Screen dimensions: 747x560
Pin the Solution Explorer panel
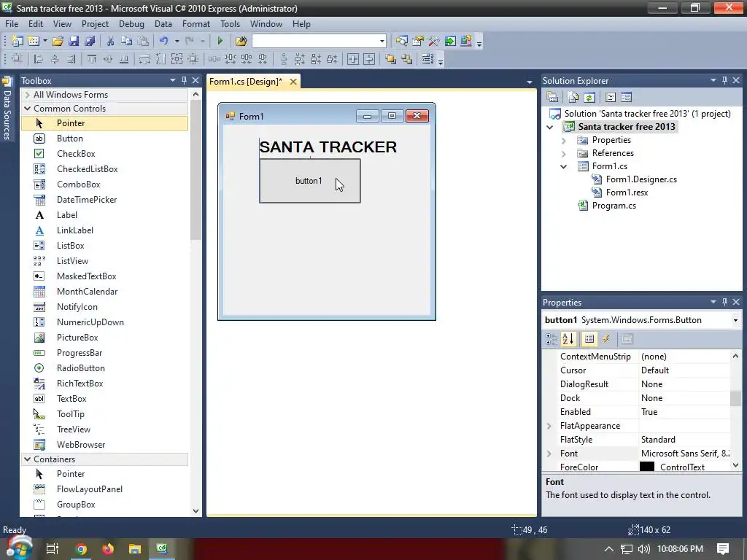click(x=724, y=80)
